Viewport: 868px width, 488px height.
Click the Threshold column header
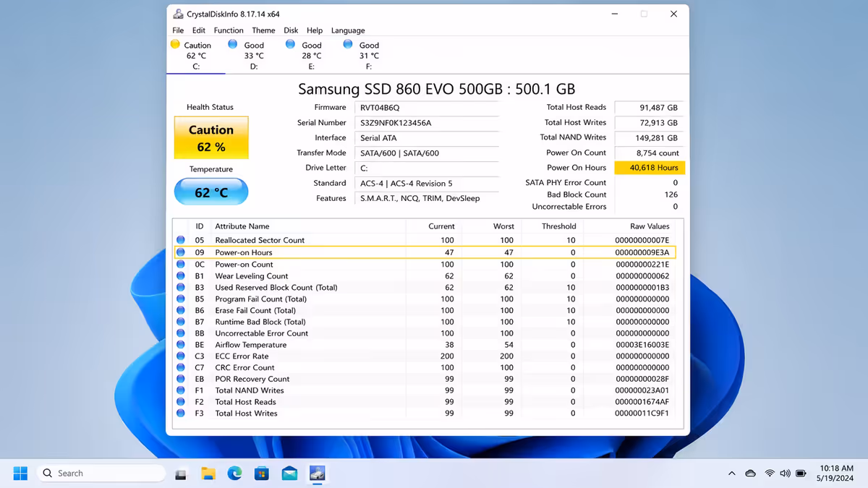(x=558, y=226)
